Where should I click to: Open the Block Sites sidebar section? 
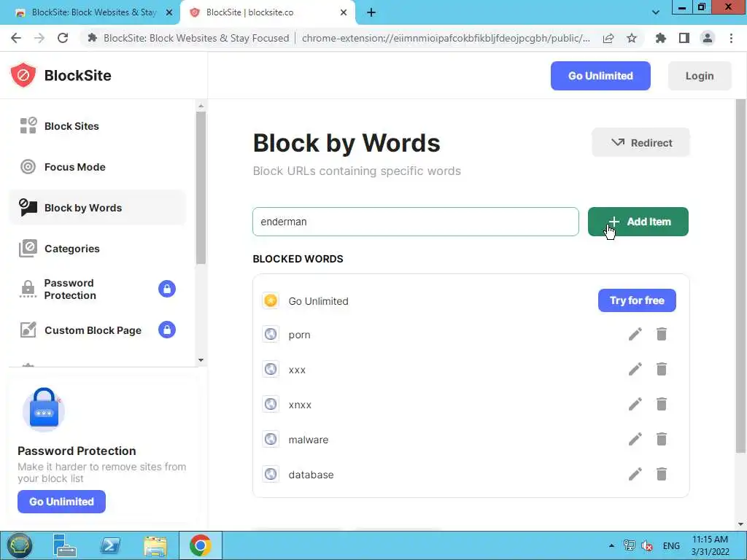click(x=97, y=126)
